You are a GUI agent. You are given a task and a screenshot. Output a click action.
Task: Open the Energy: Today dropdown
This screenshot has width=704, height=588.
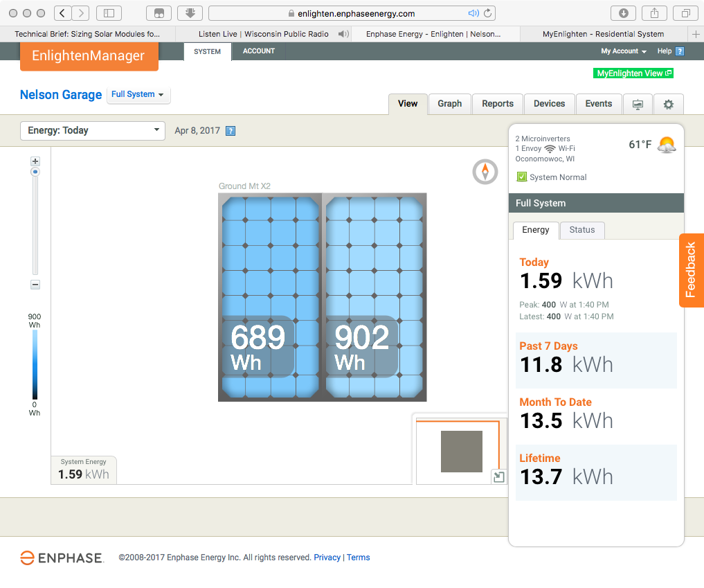pos(93,130)
